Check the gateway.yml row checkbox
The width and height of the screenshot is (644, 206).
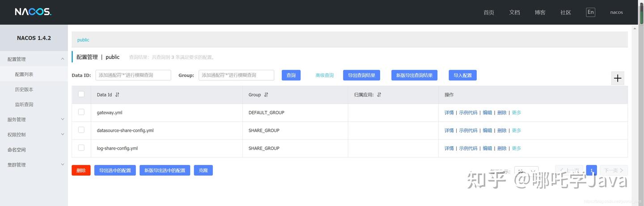coord(81,112)
